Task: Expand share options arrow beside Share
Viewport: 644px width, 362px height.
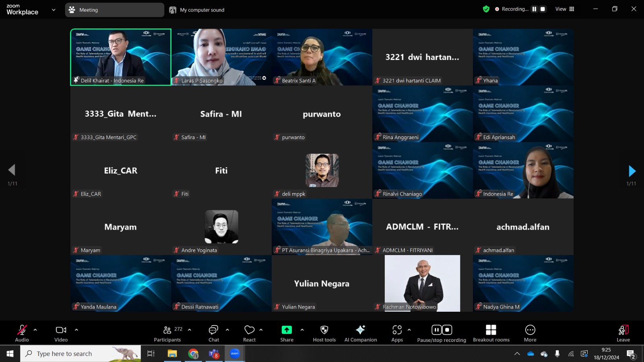Action: [302, 330]
